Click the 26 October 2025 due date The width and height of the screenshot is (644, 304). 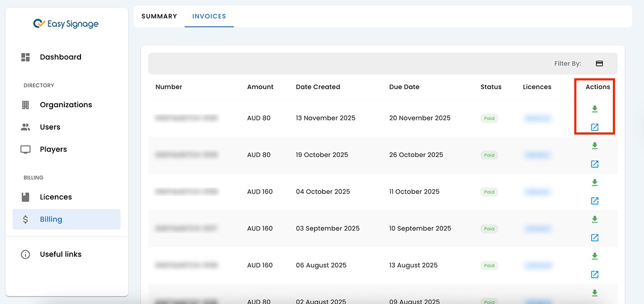pos(416,155)
